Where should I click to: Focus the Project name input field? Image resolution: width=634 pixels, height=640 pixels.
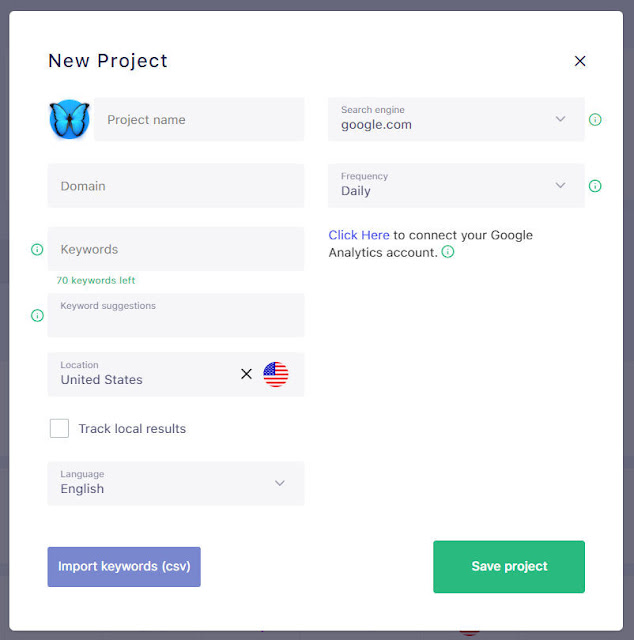click(x=199, y=120)
